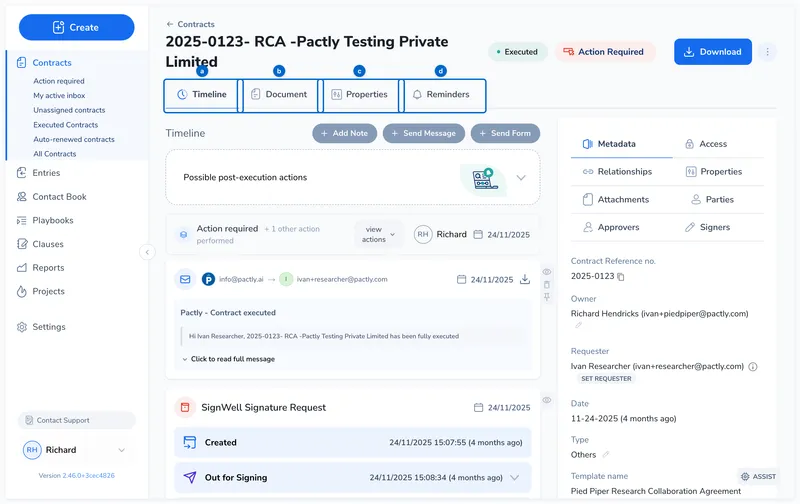
Task: Open Executed Contracts list
Action: (x=66, y=124)
